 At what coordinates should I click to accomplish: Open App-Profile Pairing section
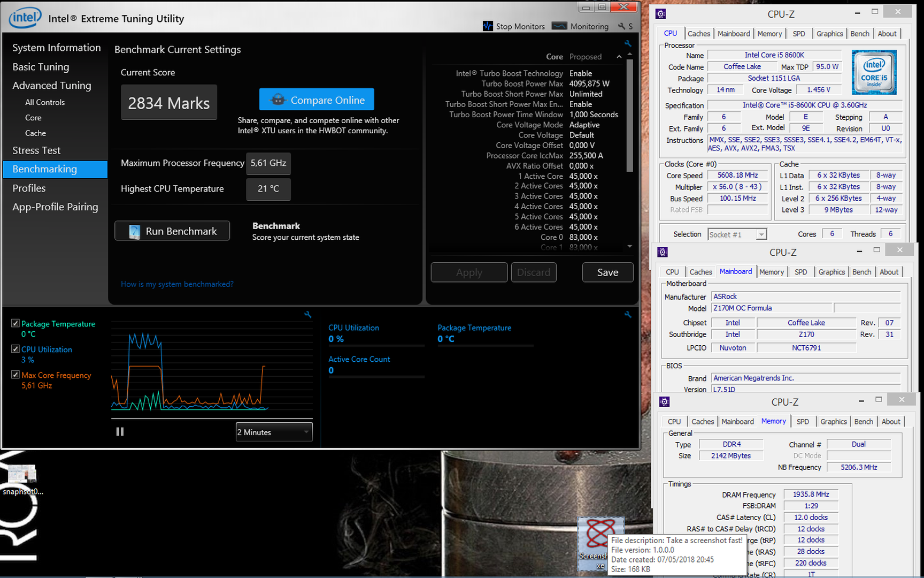(55, 207)
